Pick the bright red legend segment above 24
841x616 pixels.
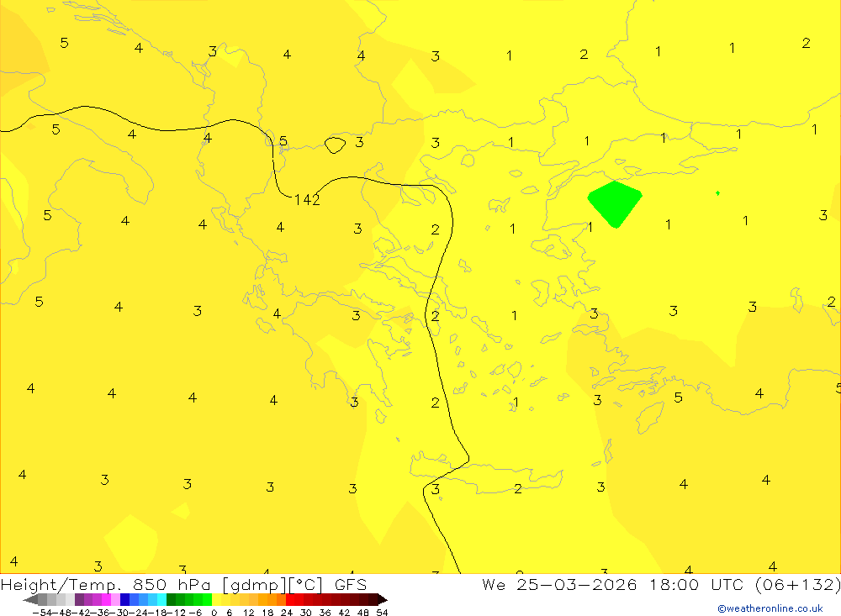coord(290,599)
